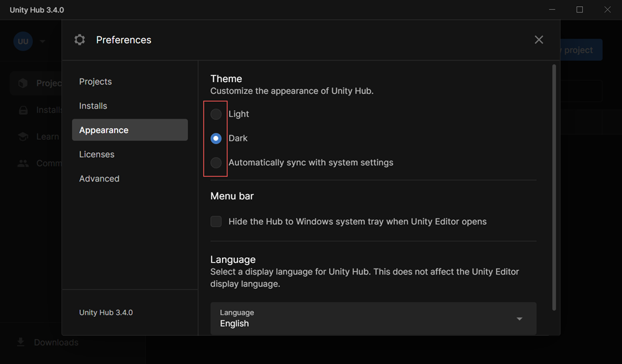
Task: Open the Language dropdown
Action: point(373,319)
